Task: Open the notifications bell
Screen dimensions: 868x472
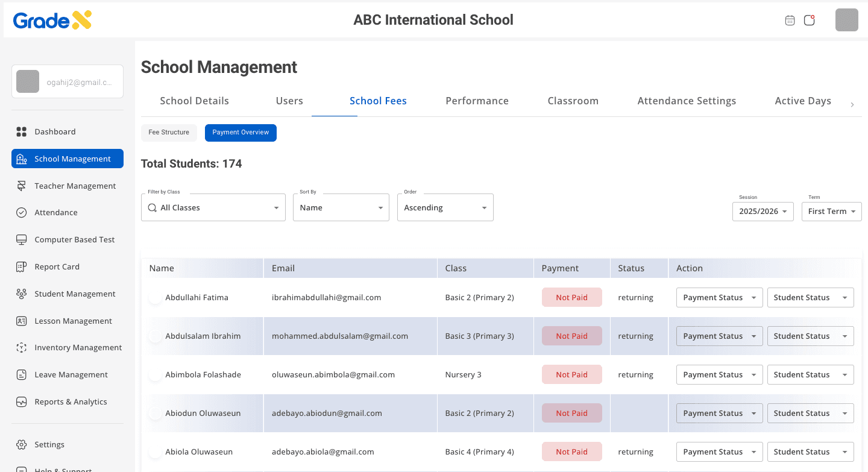Action: 809,20
